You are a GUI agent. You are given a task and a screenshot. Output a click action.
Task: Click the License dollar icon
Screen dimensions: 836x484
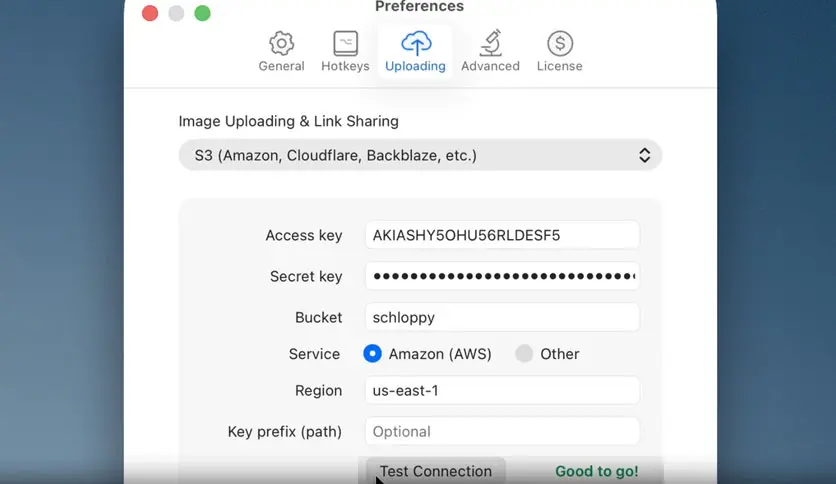pos(560,43)
